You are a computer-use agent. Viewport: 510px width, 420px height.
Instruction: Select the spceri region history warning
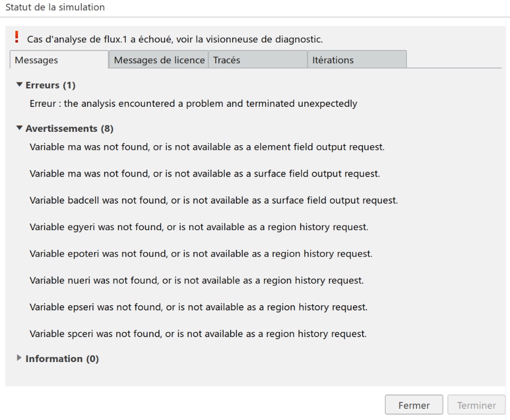[198, 334]
